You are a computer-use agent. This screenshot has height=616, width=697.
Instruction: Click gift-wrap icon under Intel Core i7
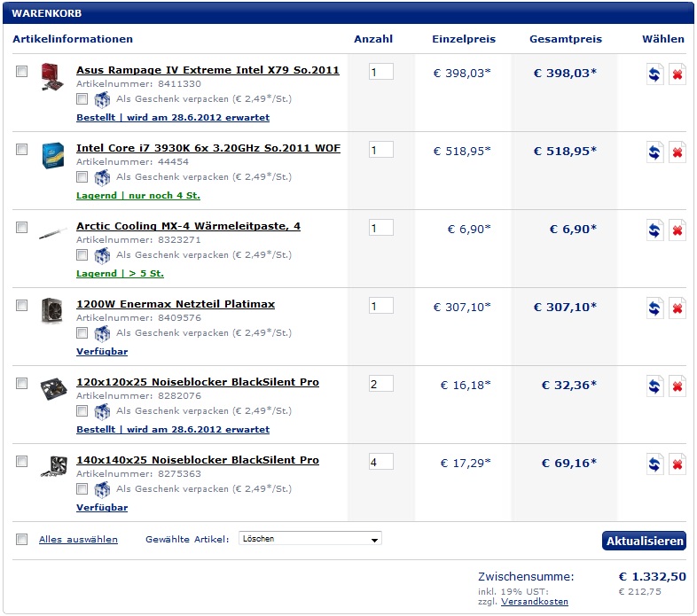102,177
